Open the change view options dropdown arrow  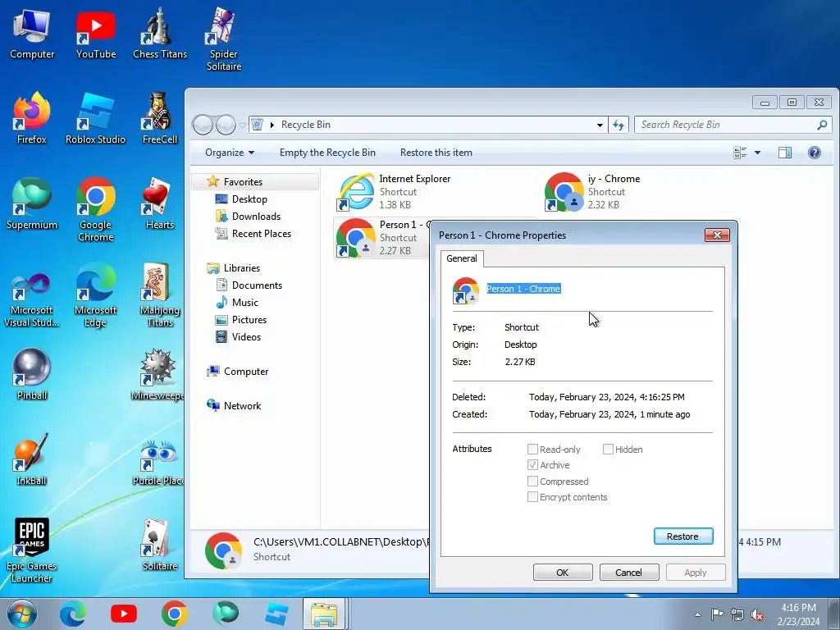tap(757, 153)
